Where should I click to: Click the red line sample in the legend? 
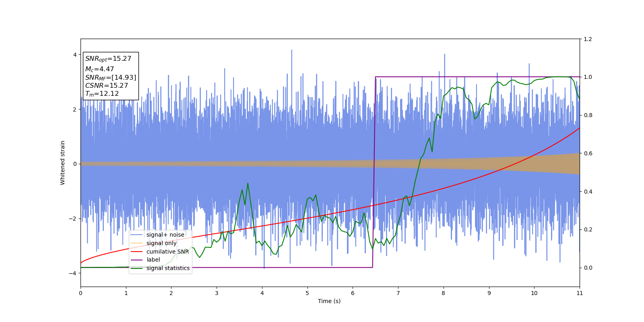point(137,252)
